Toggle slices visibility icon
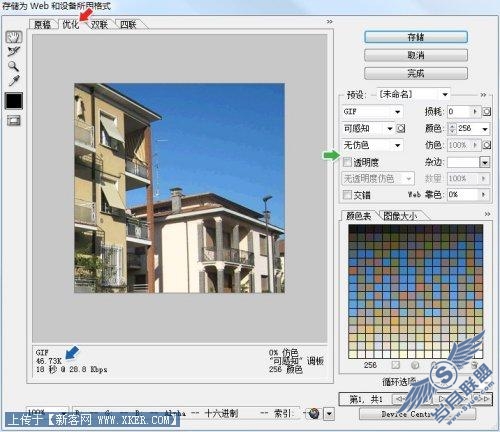Screen dimensions: 500x432 pos(14,120)
